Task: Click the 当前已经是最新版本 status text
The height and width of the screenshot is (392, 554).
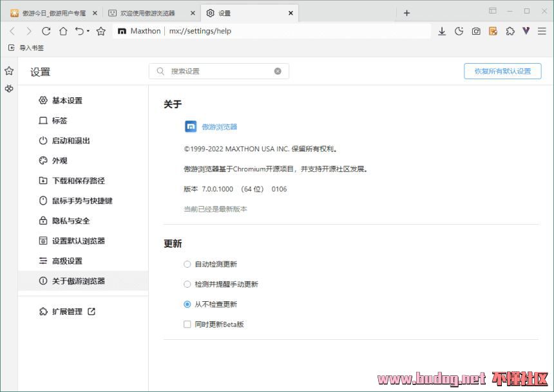Action: click(216, 209)
